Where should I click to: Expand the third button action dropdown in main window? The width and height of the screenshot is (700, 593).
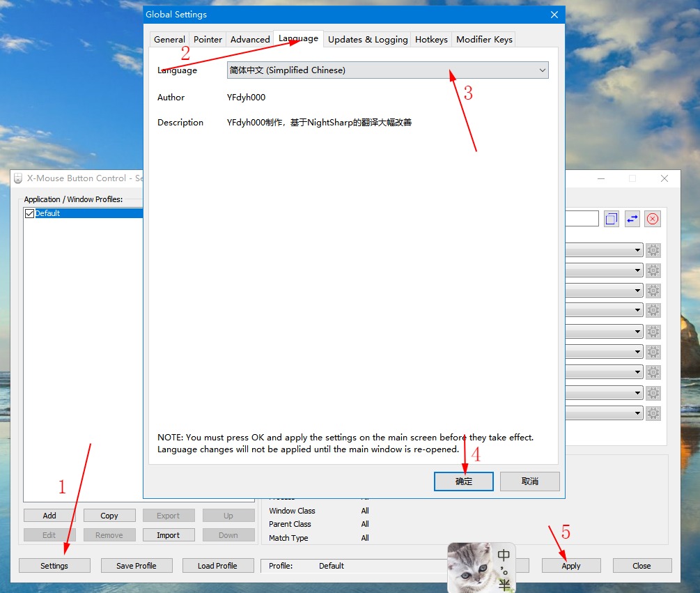pyautogui.click(x=604, y=291)
